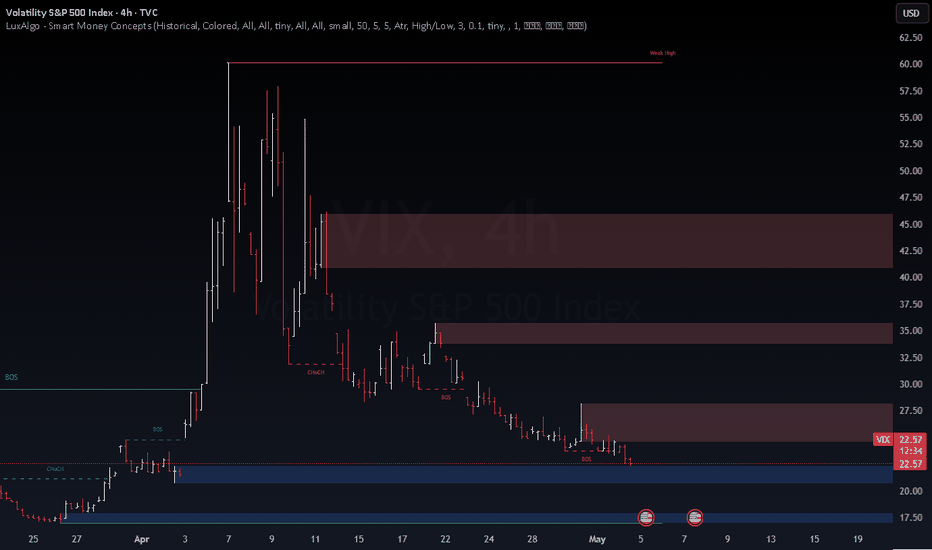Click the red Weak High horizontal line

click(x=445, y=62)
